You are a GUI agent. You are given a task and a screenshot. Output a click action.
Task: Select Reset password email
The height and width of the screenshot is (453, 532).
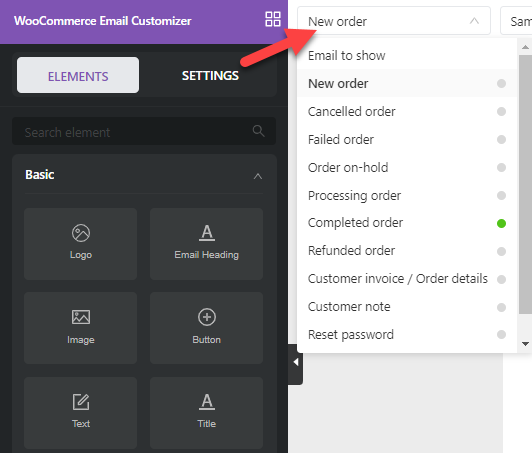pos(406,335)
